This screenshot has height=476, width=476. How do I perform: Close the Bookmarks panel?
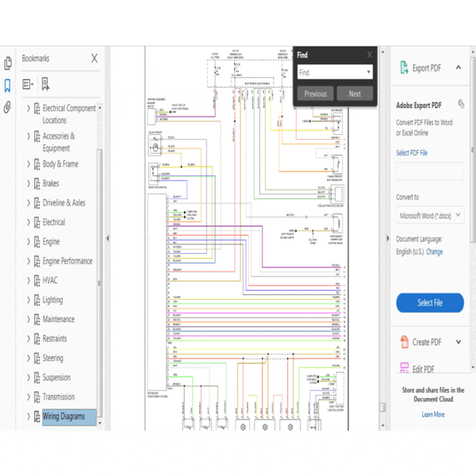[94, 58]
